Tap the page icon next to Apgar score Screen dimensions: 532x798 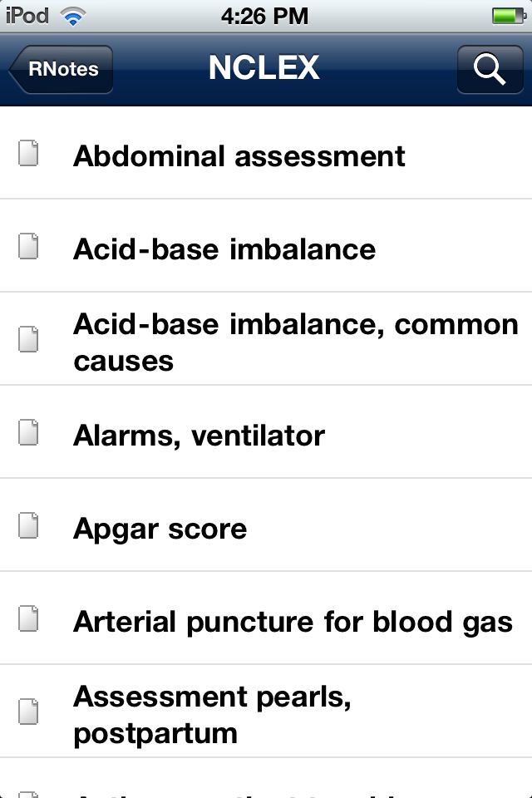pos(28,525)
